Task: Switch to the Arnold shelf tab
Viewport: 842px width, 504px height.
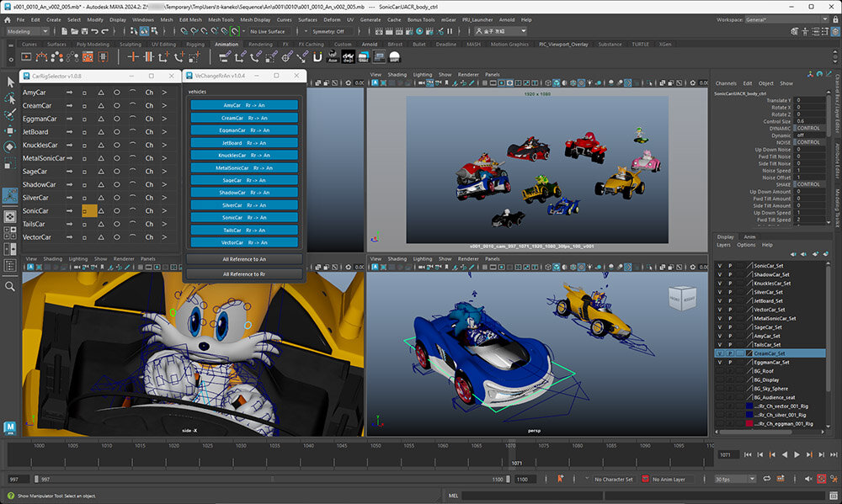Action: (x=369, y=44)
